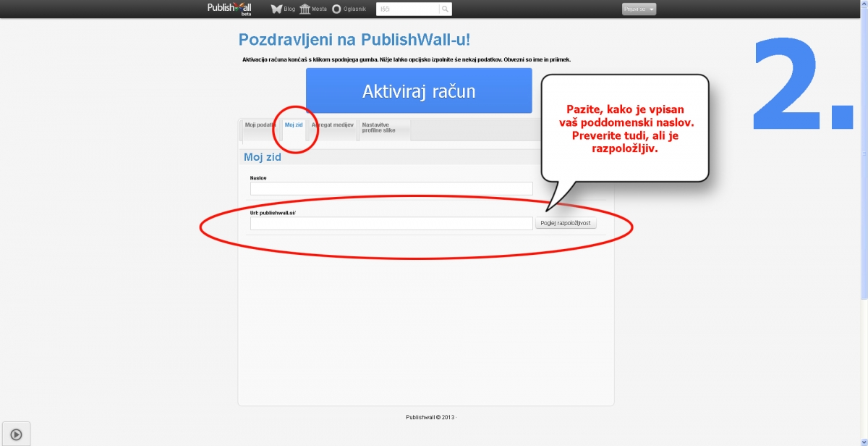This screenshot has height=446, width=868.
Task: Click the PublishWall beta logo
Action: click(229, 9)
